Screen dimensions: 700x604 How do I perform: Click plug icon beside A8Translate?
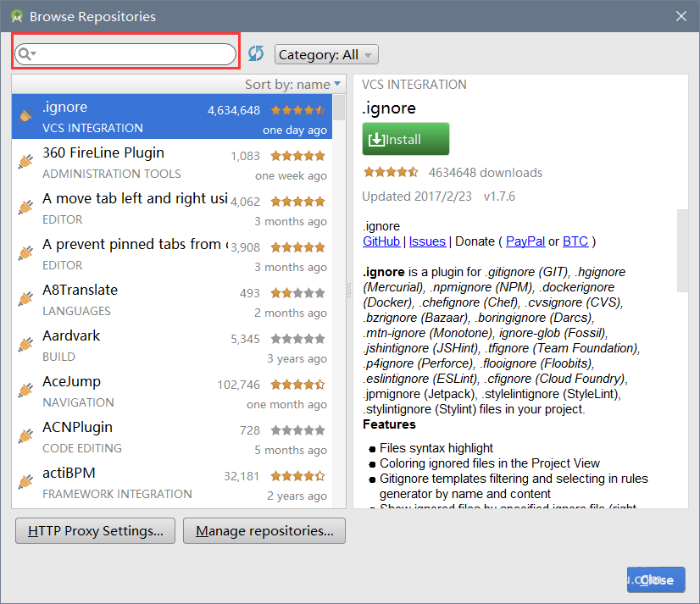pyautogui.click(x=26, y=299)
